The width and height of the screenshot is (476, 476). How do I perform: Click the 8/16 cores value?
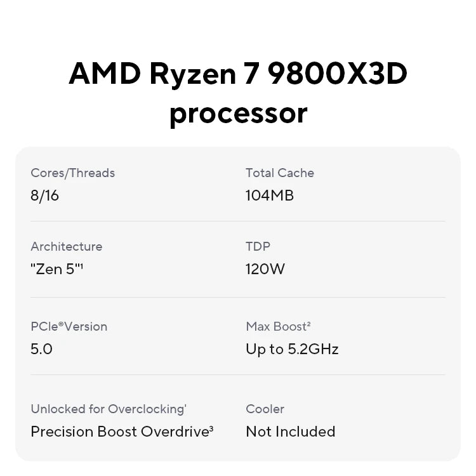(x=44, y=195)
